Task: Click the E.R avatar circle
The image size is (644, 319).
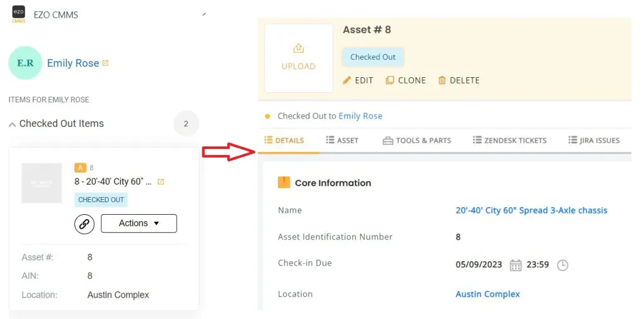Action: pyautogui.click(x=25, y=63)
